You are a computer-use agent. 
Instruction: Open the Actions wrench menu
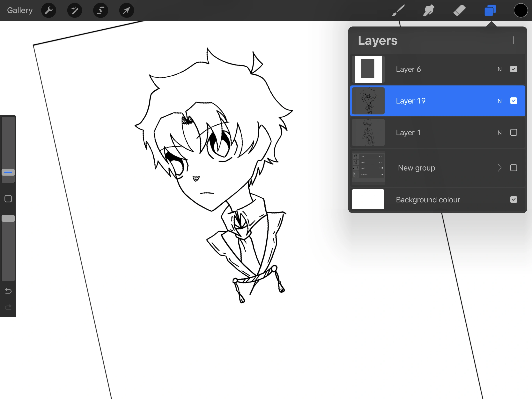pos(48,10)
